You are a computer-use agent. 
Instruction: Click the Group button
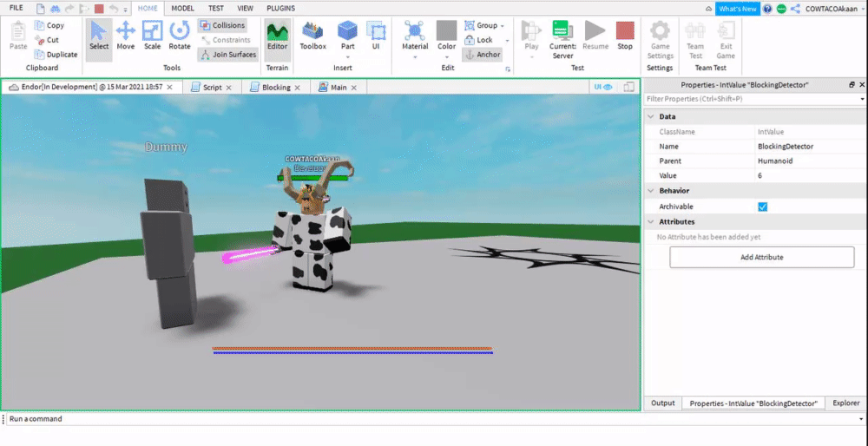coord(481,25)
